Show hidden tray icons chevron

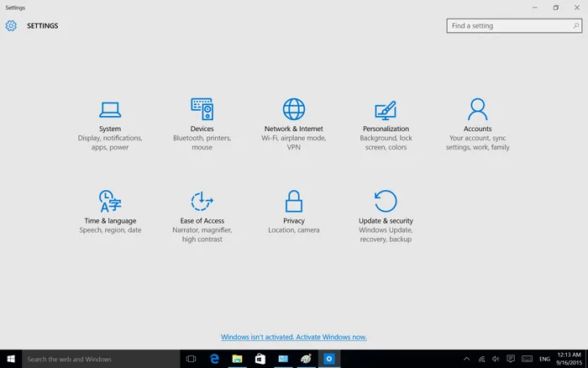466,359
